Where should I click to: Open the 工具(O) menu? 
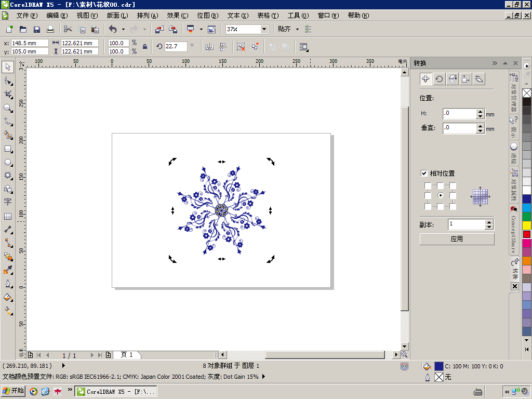tap(298, 16)
